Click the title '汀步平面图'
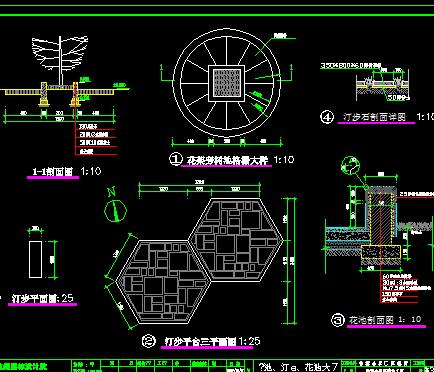The height and width of the screenshot is (372, 434). pos(33,298)
